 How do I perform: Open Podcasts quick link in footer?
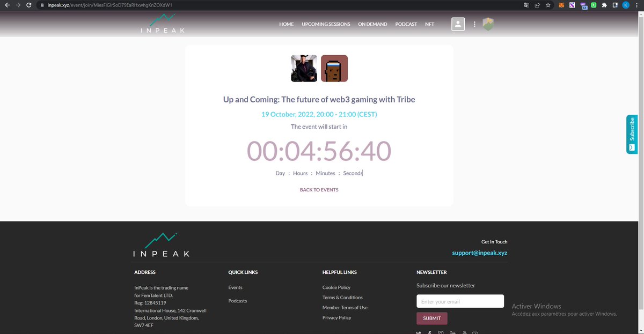pyautogui.click(x=238, y=301)
